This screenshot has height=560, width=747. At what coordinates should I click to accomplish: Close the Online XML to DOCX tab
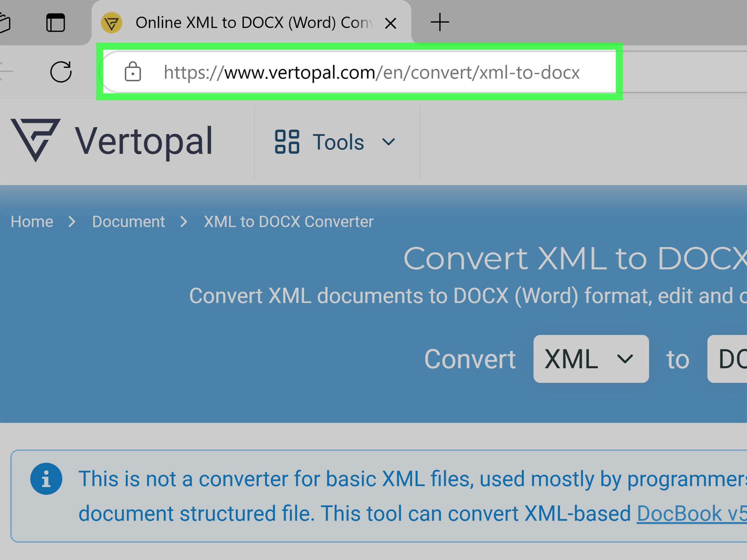point(391,23)
